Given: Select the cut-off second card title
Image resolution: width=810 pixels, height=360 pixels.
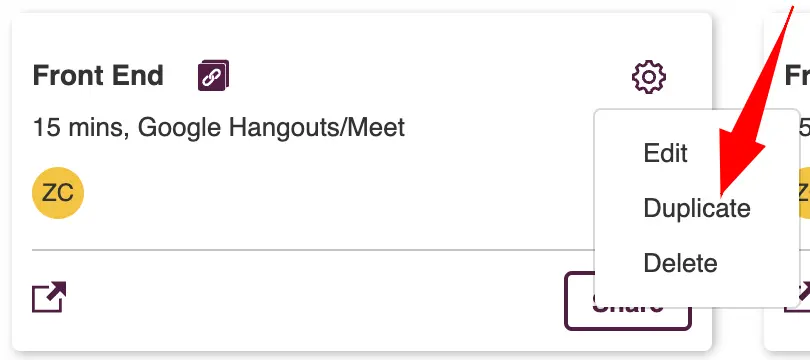Looking at the screenshot, I should click(797, 75).
